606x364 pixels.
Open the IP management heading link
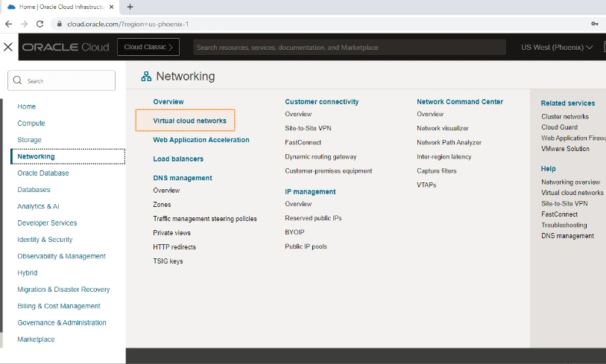[x=310, y=191]
